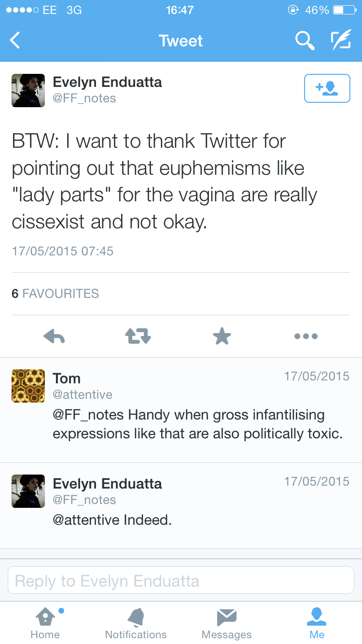The height and width of the screenshot is (644, 362).
Task: Compose a new tweet with quill icon
Action: tap(340, 41)
